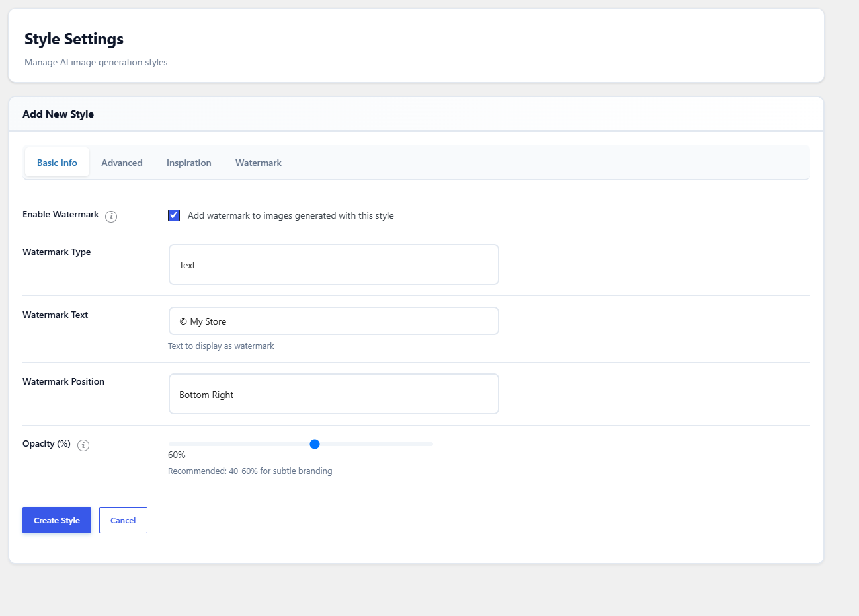The height and width of the screenshot is (616, 859).
Task: Click the opacity slider handle
Action: pyautogui.click(x=315, y=444)
